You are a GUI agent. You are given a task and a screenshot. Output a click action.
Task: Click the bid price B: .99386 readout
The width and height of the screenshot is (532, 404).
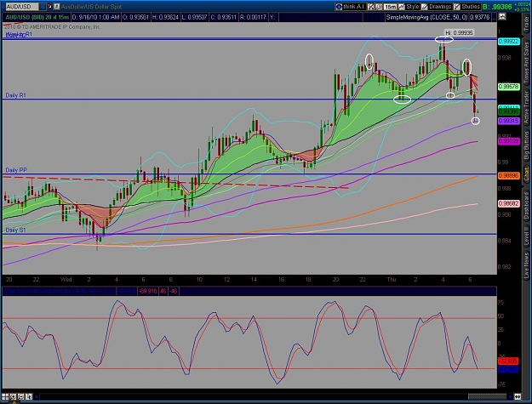497,7
